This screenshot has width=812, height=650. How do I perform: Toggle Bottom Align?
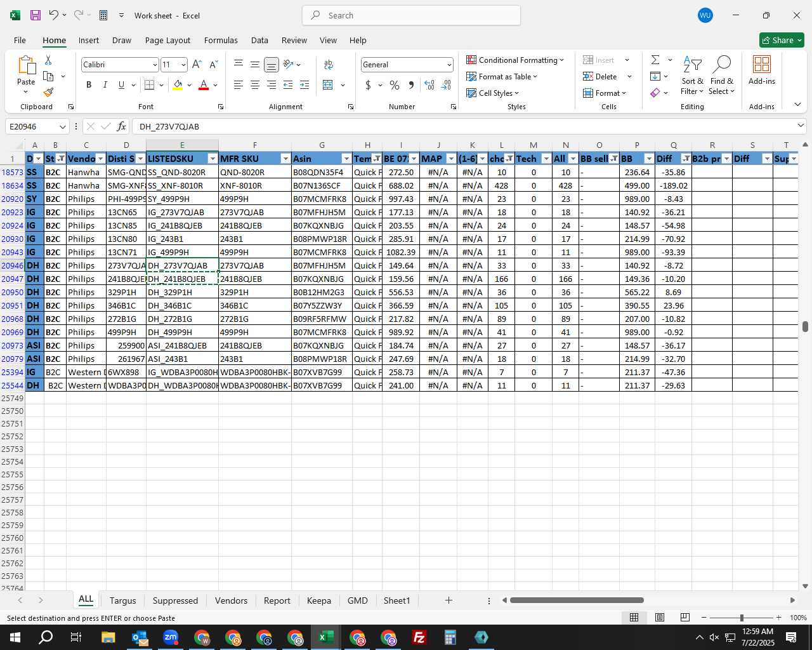pos(272,64)
